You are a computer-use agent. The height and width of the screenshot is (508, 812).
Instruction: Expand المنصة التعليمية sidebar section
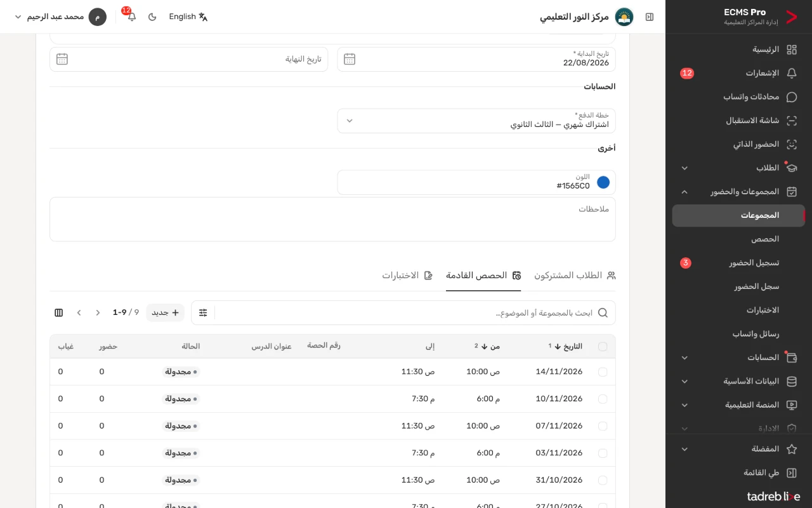[x=739, y=405]
